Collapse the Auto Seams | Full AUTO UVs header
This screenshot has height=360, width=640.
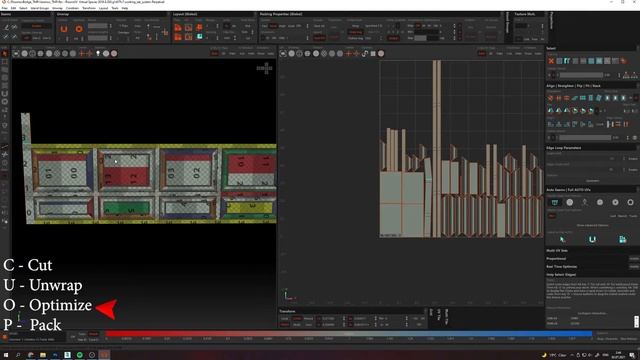[592, 190]
